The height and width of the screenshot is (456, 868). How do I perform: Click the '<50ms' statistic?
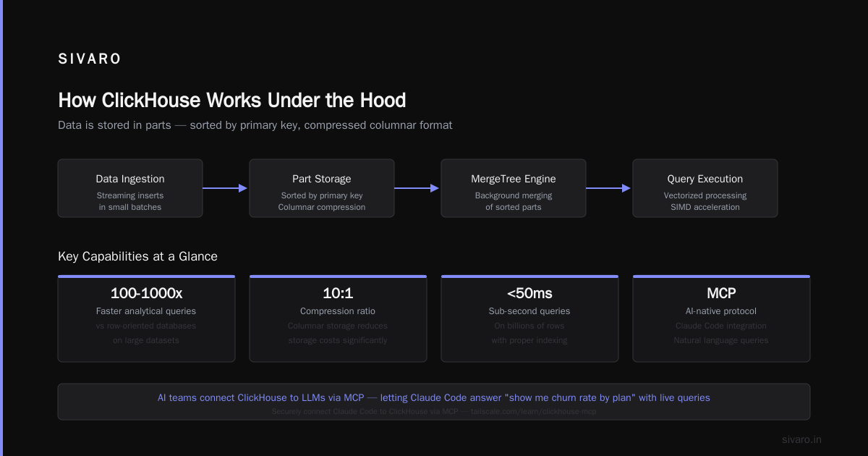pyautogui.click(x=529, y=293)
